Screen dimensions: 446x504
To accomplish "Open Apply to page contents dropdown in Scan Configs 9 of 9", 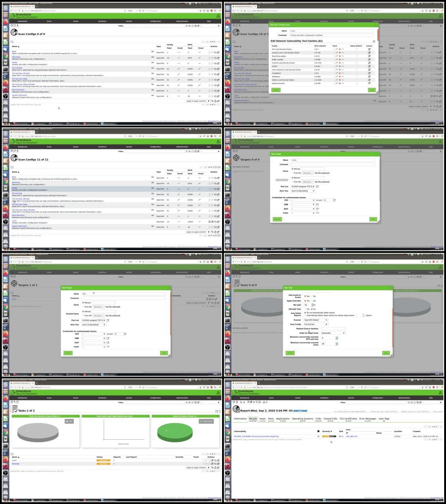I will [198, 101].
